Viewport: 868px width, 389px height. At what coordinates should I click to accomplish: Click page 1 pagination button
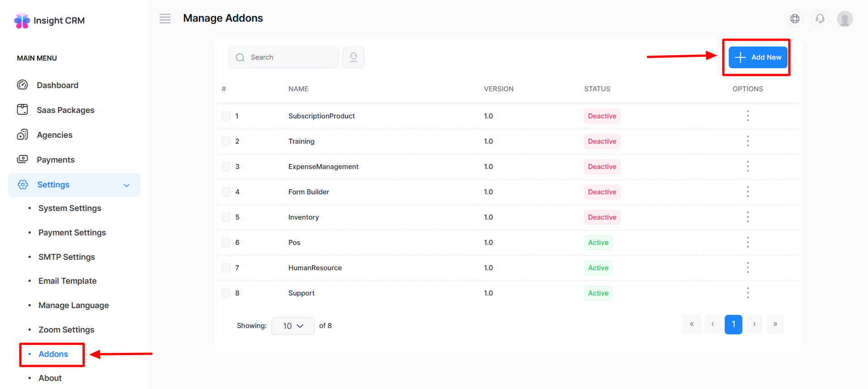[x=733, y=324]
